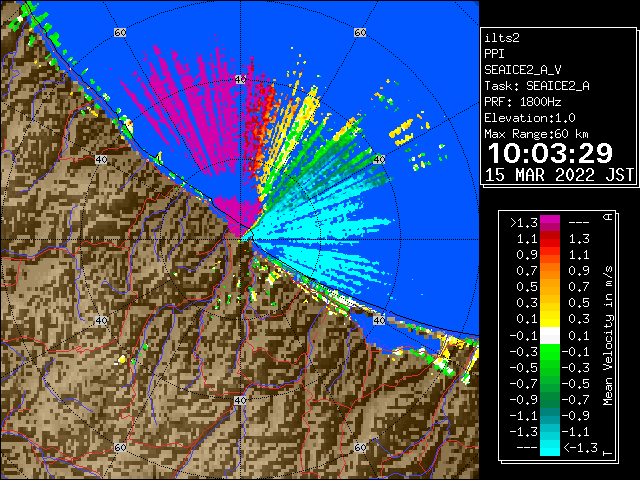Click the 'PPI' scan type text
This screenshot has width=640, height=480.
click(x=494, y=54)
